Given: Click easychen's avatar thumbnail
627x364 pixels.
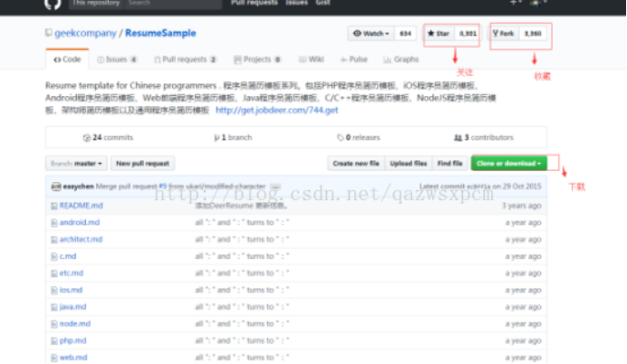Looking at the screenshot, I should coord(56,187).
